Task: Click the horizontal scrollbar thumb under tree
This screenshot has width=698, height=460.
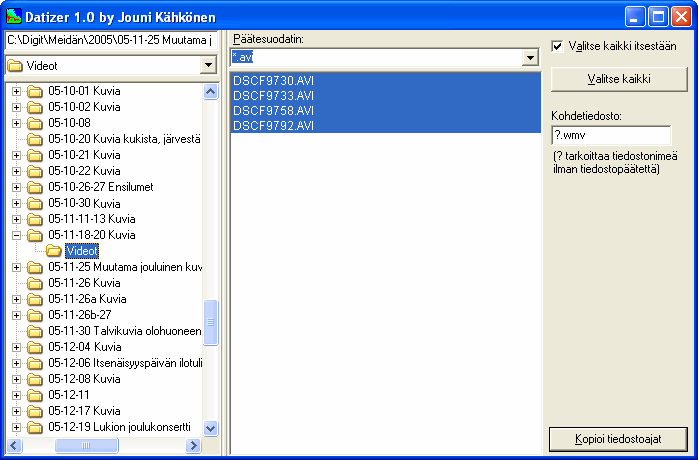Action: coord(86,445)
